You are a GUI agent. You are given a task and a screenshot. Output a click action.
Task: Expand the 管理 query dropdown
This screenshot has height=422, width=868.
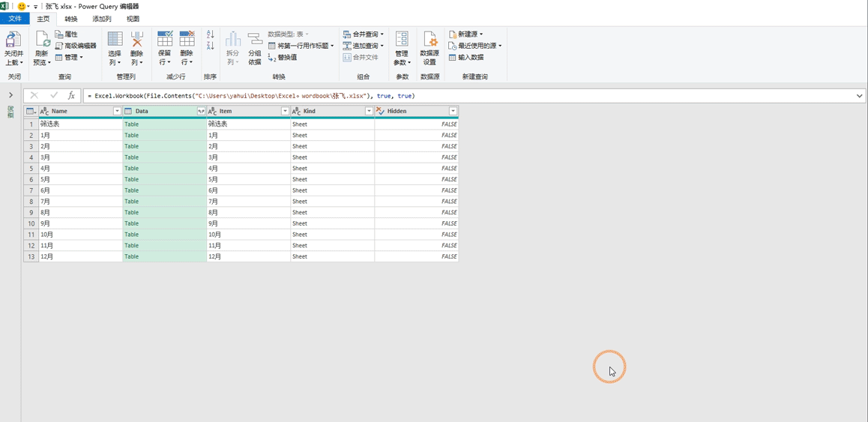69,57
